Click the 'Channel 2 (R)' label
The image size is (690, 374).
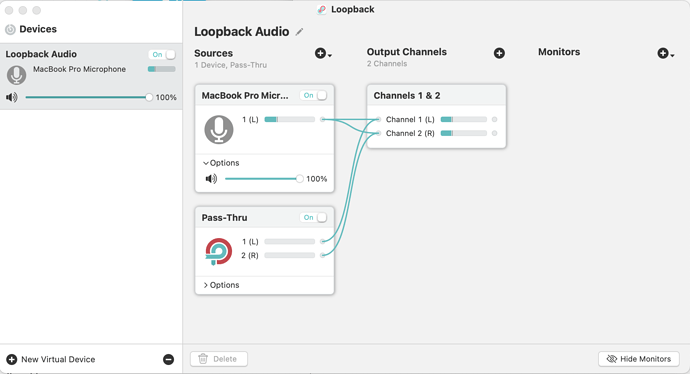coord(410,133)
